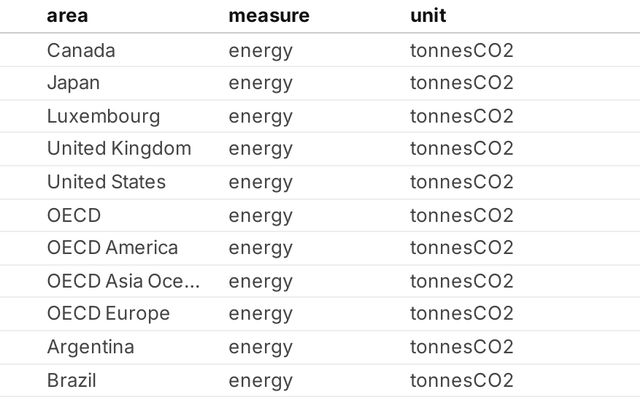The width and height of the screenshot is (640, 400).
Task: Select the truncated OECD Asia Oce... cell
Action: tap(123, 281)
